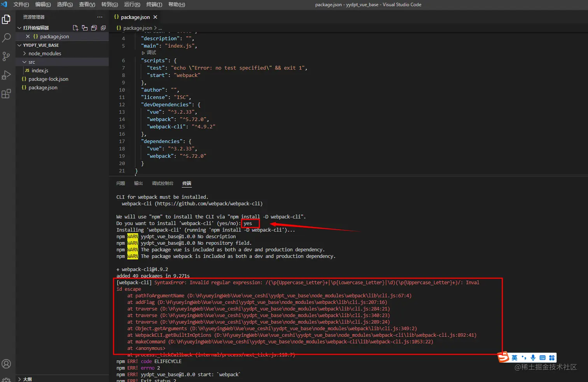Open the 终端(T) menu
The width and height of the screenshot is (588, 382).
click(154, 5)
